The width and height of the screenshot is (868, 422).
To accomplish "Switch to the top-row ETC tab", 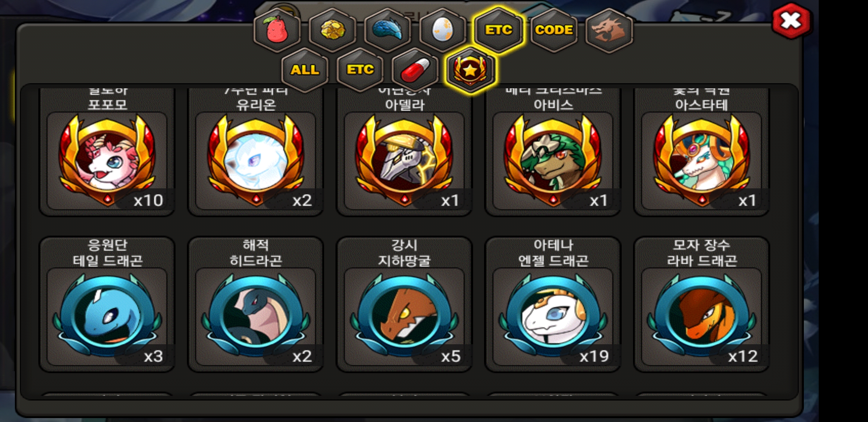I will coord(498,30).
